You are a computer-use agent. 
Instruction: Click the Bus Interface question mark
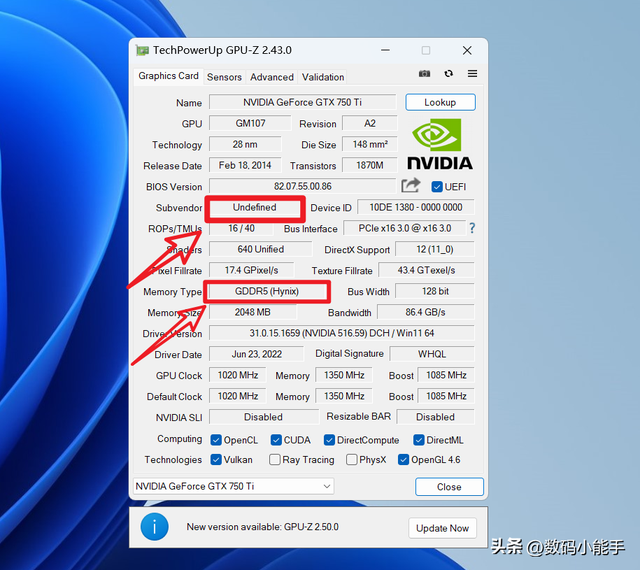click(472, 228)
